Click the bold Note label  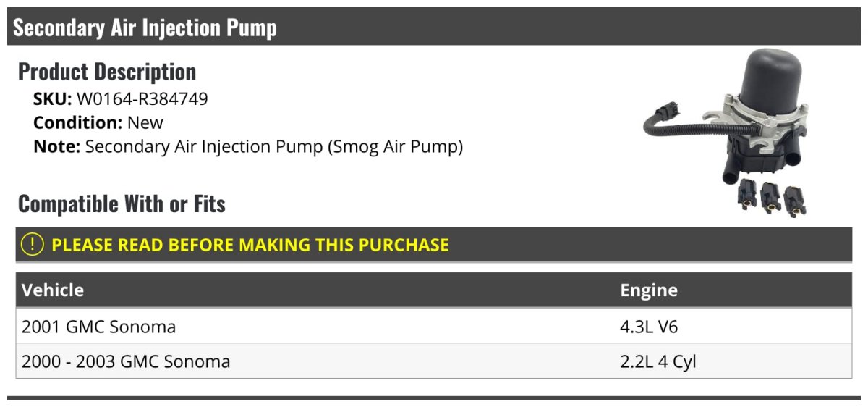click(x=56, y=146)
